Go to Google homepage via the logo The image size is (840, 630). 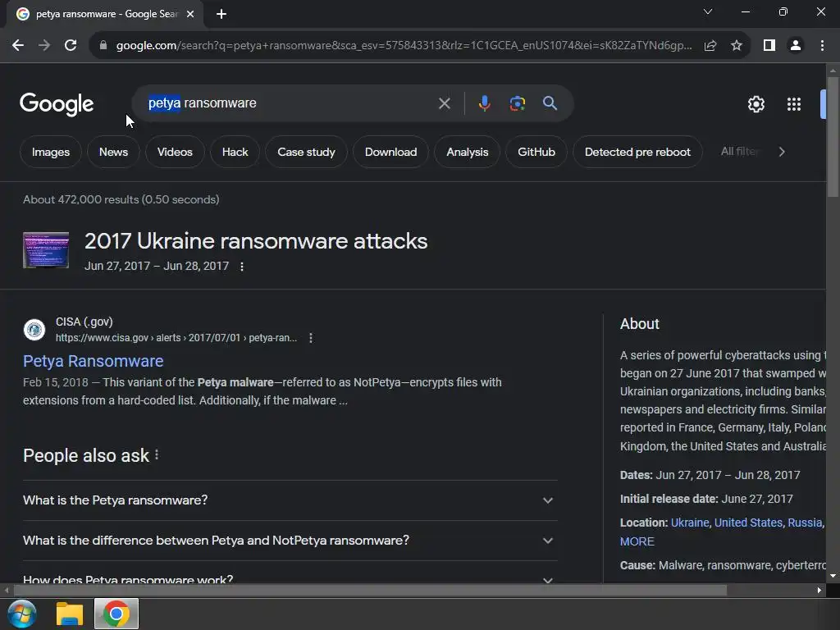click(57, 104)
